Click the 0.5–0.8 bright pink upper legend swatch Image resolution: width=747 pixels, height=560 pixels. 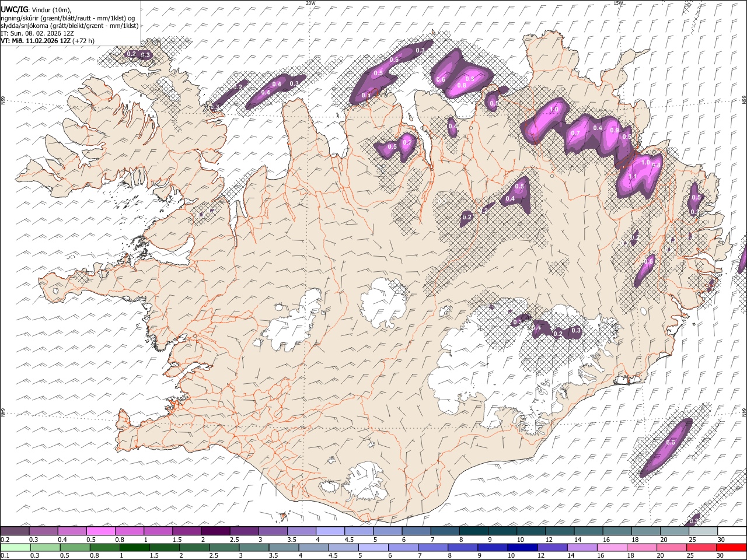[101, 531]
